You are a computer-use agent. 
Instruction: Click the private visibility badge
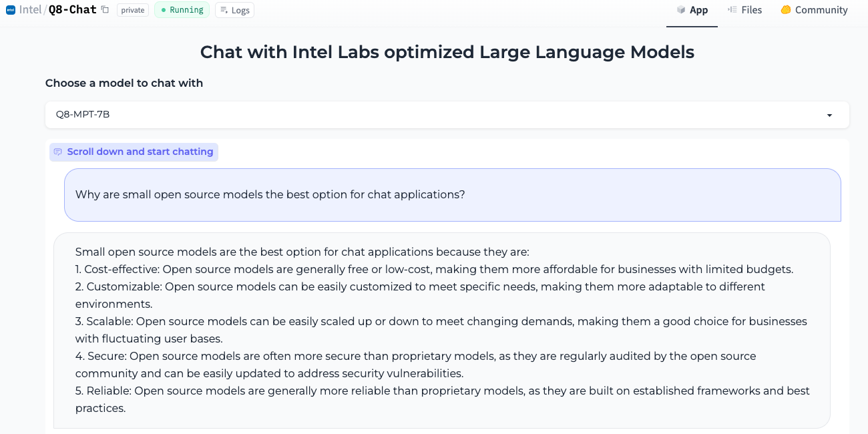(x=133, y=10)
